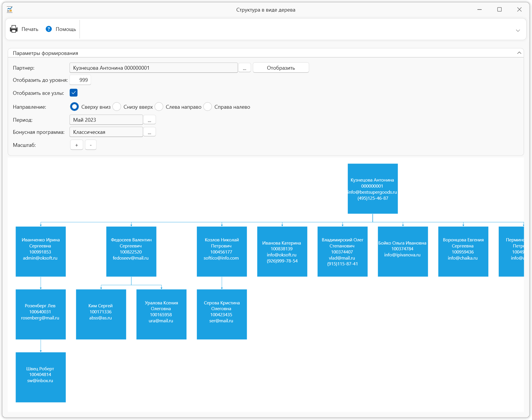Toggle the 'Отобразить все узлы' checkbox

[x=74, y=93]
